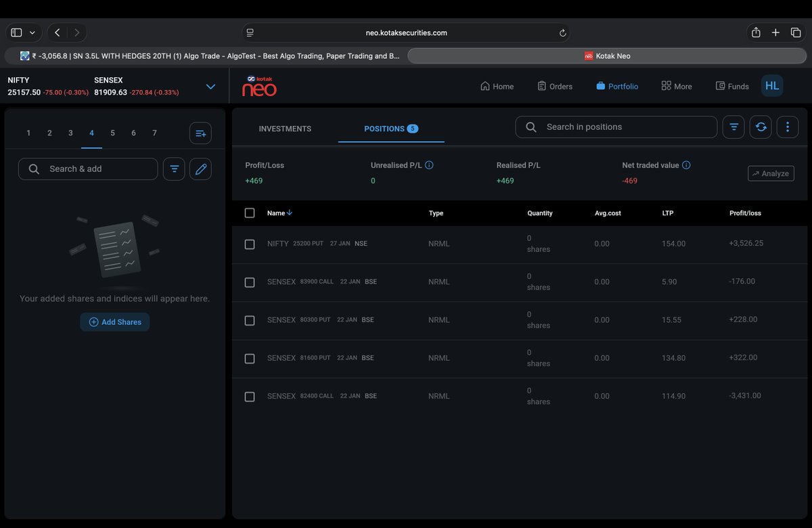Click the Unrealised P/L info icon
The height and width of the screenshot is (528, 812).
(x=429, y=165)
